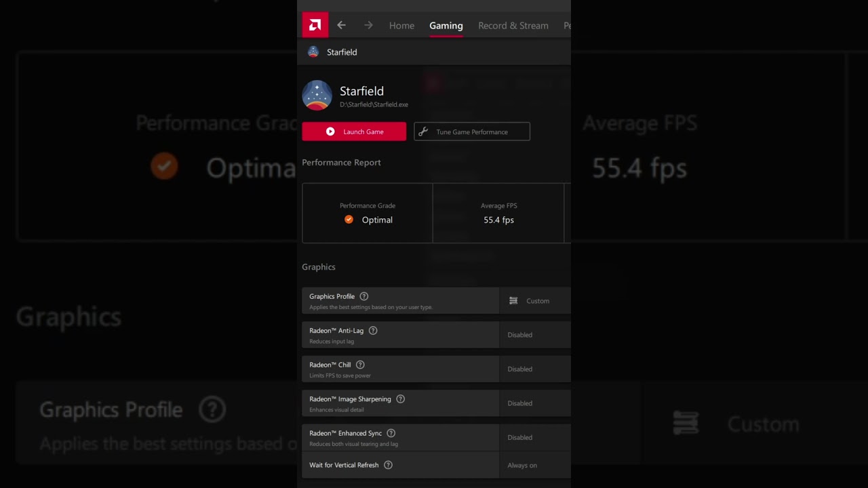This screenshot has width=868, height=488.
Task: Toggle the Radeon Image Sharpening Disabled setting
Action: (x=535, y=403)
